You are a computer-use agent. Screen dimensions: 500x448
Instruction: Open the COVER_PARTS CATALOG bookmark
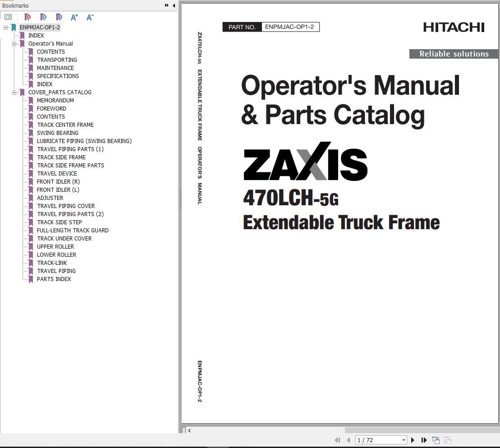(x=60, y=92)
